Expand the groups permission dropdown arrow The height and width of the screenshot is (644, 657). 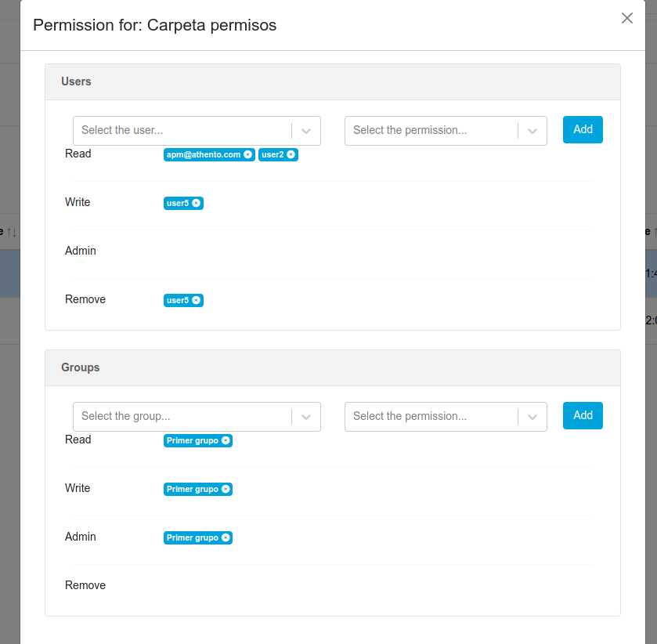coord(532,417)
